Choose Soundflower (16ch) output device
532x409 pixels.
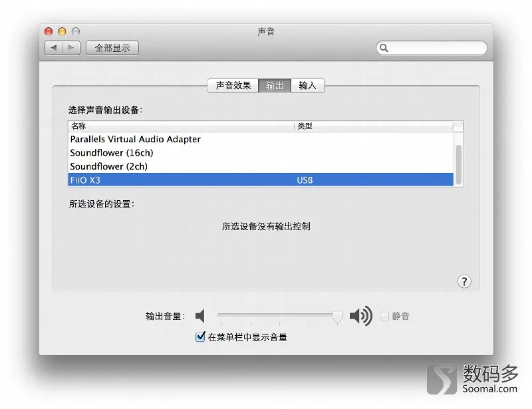[x=261, y=153]
